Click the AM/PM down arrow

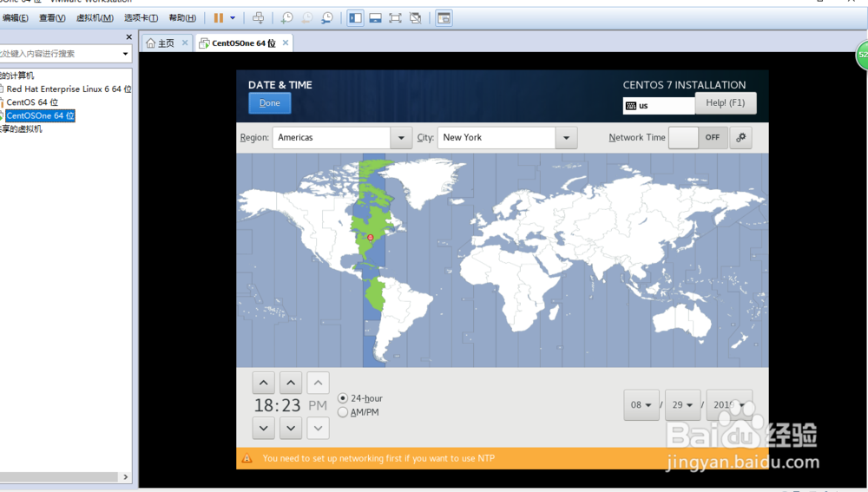[x=318, y=428]
